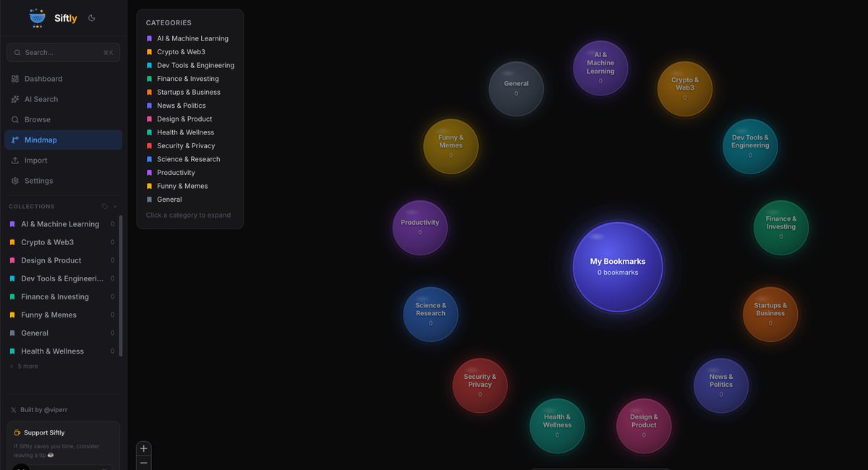Open Settings in the sidebar
The width and height of the screenshot is (868, 470).
[64, 181]
